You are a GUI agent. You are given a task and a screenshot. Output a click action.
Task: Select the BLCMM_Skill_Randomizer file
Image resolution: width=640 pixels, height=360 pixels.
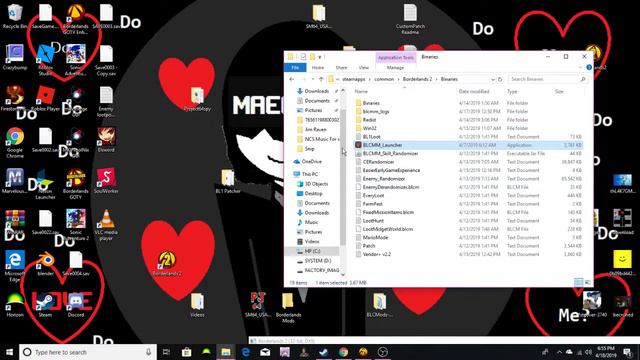point(468,153)
